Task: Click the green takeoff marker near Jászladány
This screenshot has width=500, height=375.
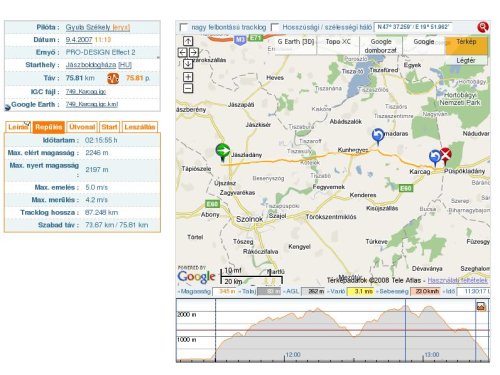Action: [x=222, y=152]
